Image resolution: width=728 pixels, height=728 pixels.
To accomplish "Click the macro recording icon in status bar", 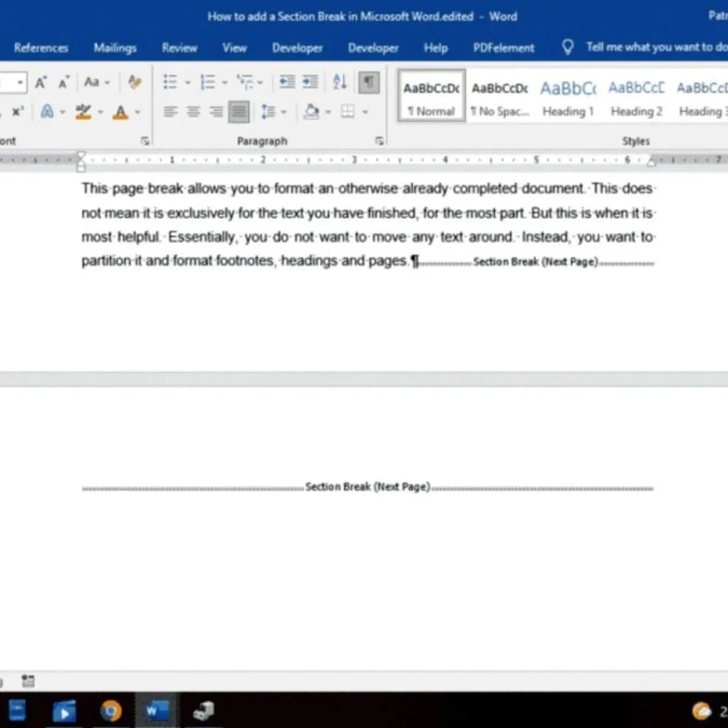I will tap(28, 681).
